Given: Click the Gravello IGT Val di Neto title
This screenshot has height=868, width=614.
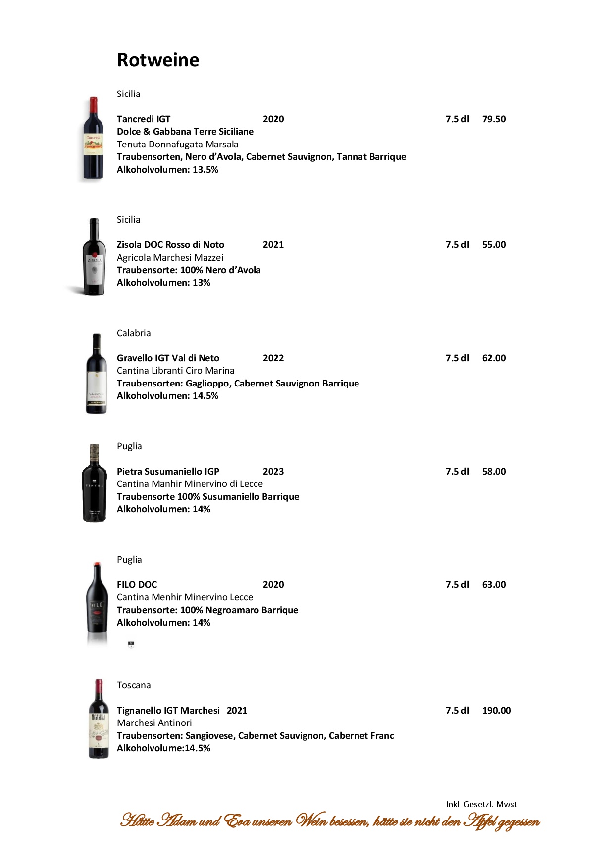Looking at the screenshot, I should (x=168, y=358).
